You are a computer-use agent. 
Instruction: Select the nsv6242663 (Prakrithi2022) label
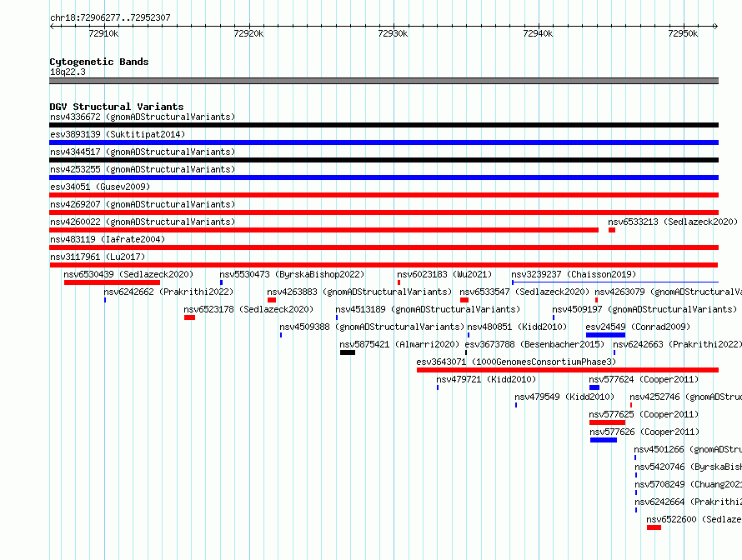(677, 344)
